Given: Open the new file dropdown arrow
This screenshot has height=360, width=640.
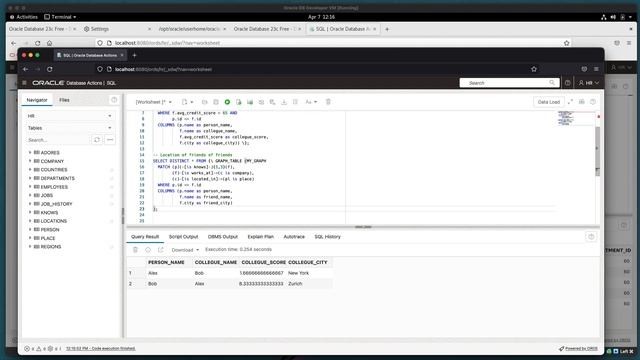Looking at the screenshot, I should [192, 102].
